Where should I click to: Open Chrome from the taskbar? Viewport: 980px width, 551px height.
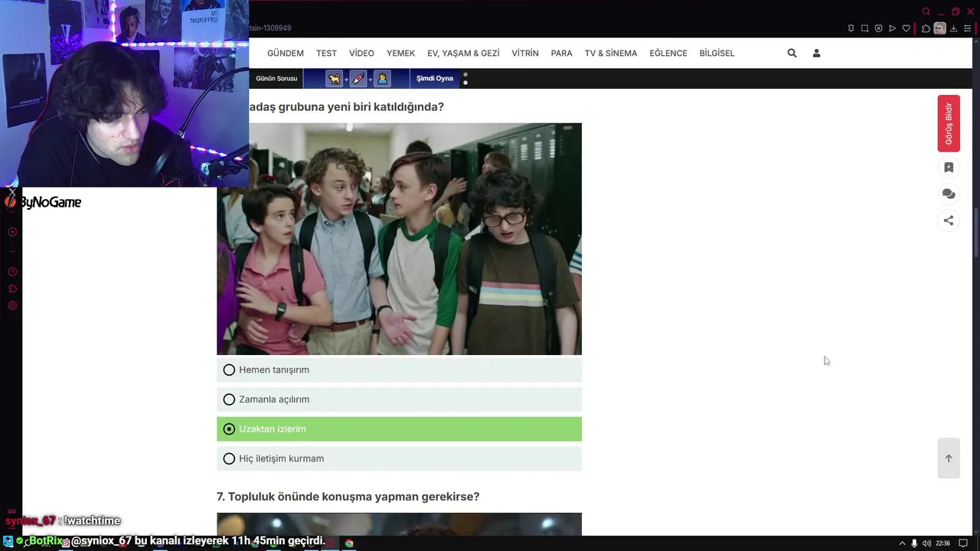pos(349,543)
